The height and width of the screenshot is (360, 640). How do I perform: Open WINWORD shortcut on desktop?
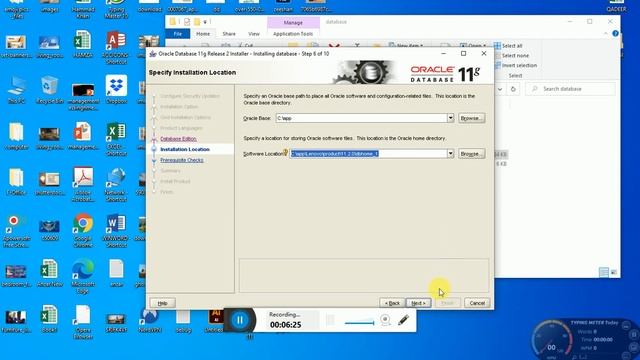click(x=116, y=231)
